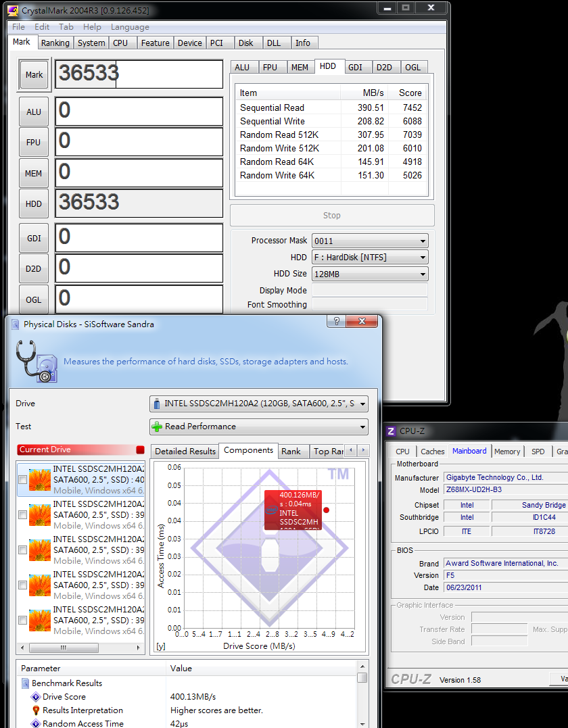
Task: Open the Tab menu in CrystalMark
Action: 66,27
